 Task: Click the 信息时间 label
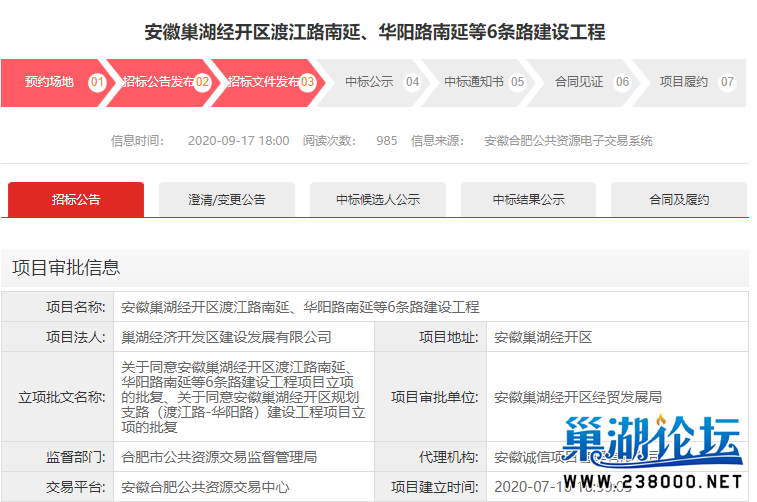click(138, 141)
